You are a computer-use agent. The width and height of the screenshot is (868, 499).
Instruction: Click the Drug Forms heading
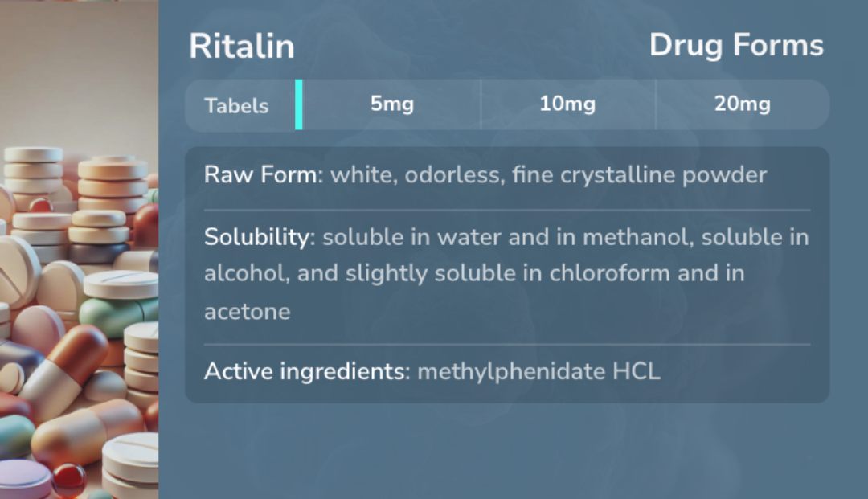point(736,45)
